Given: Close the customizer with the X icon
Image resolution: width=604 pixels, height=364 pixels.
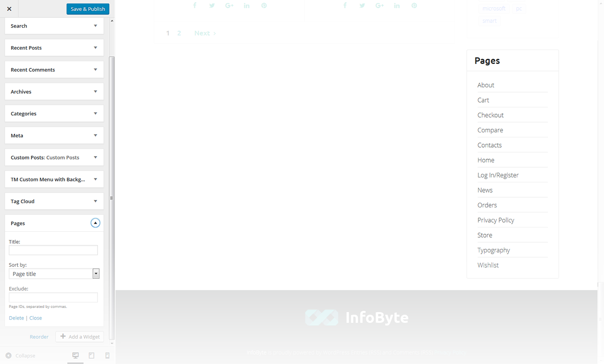Looking at the screenshot, I should pyautogui.click(x=9, y=9).
